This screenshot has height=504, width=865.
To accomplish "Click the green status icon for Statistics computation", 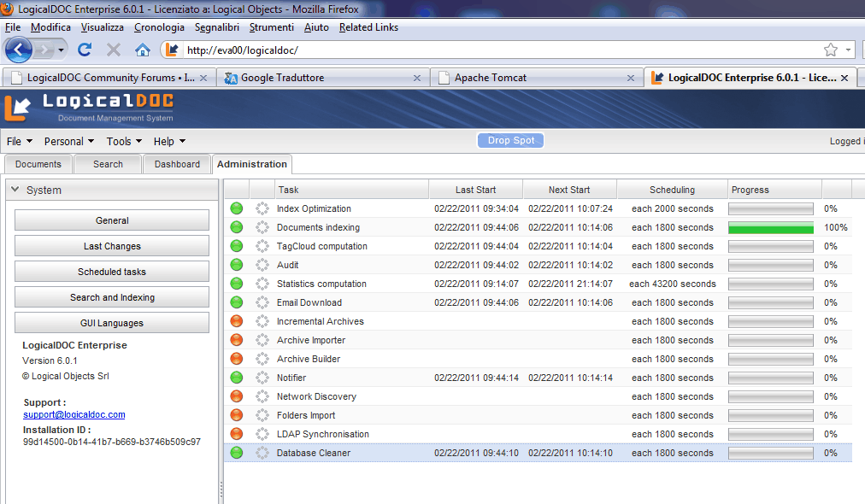I will pos(236,284).
